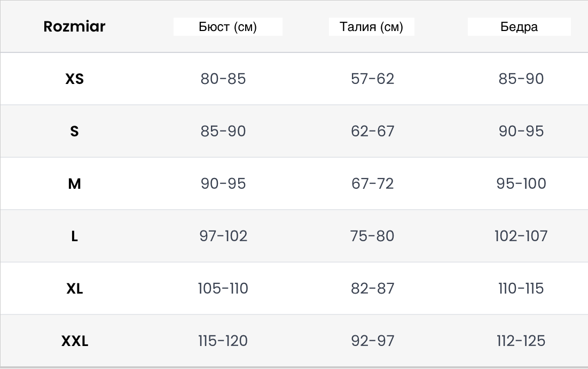
Task: Click the 80-85 bust value
Action: pos(223,79)
